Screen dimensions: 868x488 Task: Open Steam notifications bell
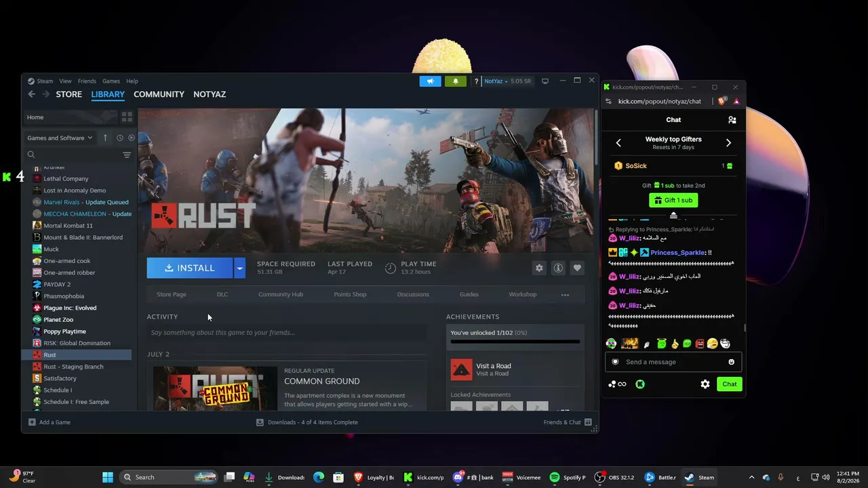[455, 81]
